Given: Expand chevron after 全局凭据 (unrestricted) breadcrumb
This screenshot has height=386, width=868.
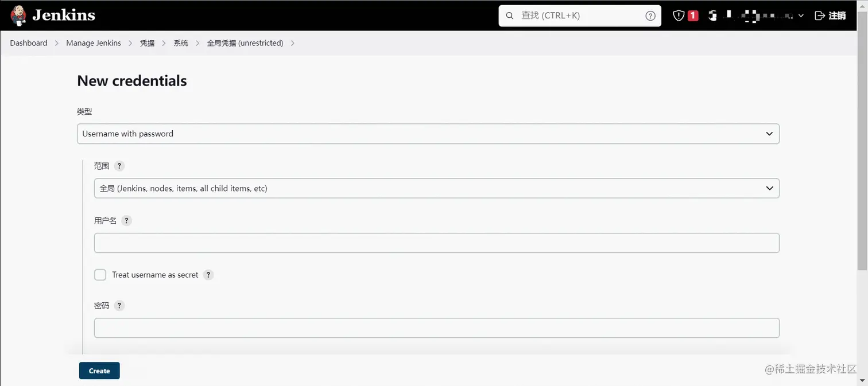Looking at the screenshot, I should click(293, 43).
